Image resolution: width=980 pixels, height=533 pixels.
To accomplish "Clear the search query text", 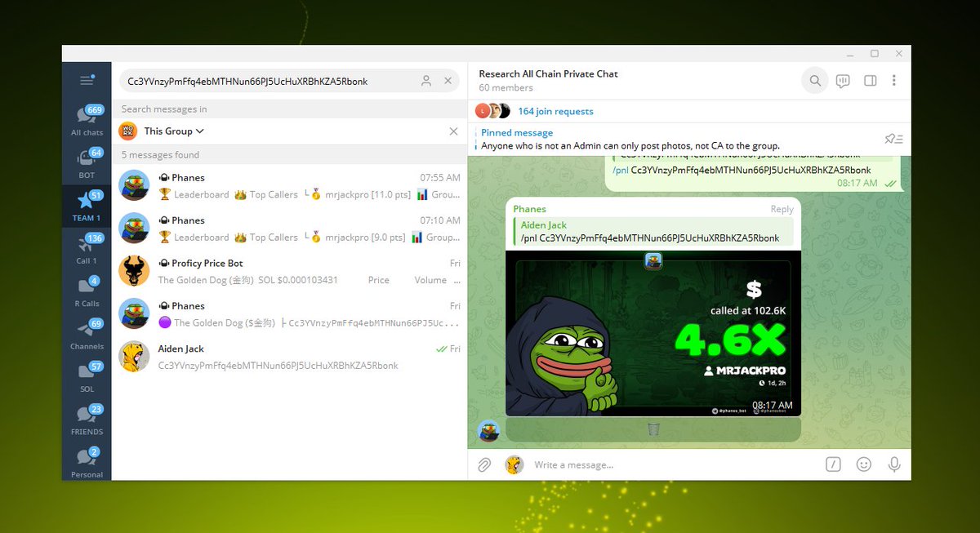I will 448,81.
